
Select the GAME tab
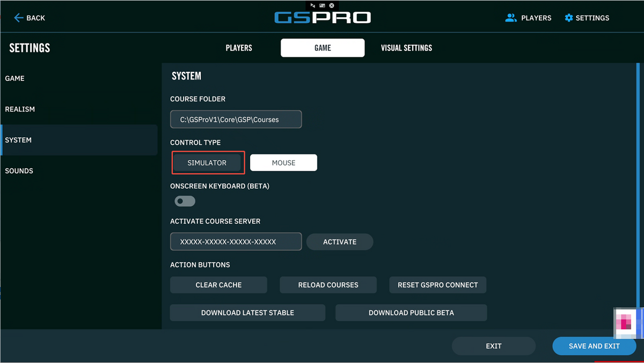[x=323, y=48]
